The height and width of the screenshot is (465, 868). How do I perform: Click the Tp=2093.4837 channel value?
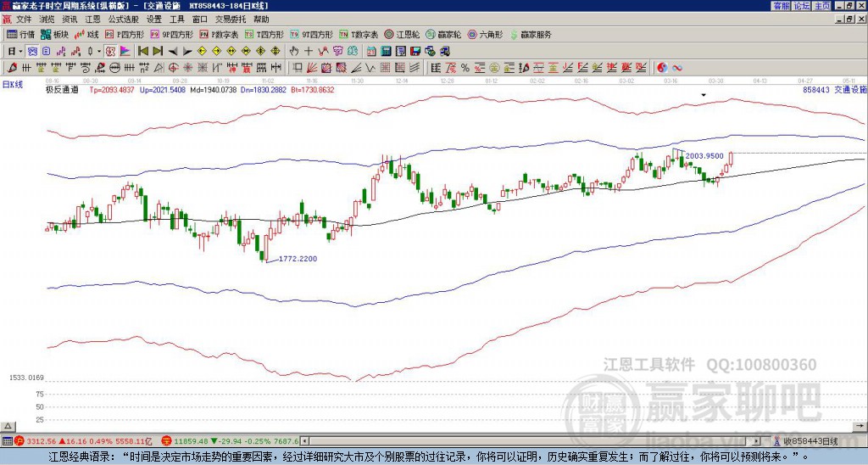[x=112, y=90]
